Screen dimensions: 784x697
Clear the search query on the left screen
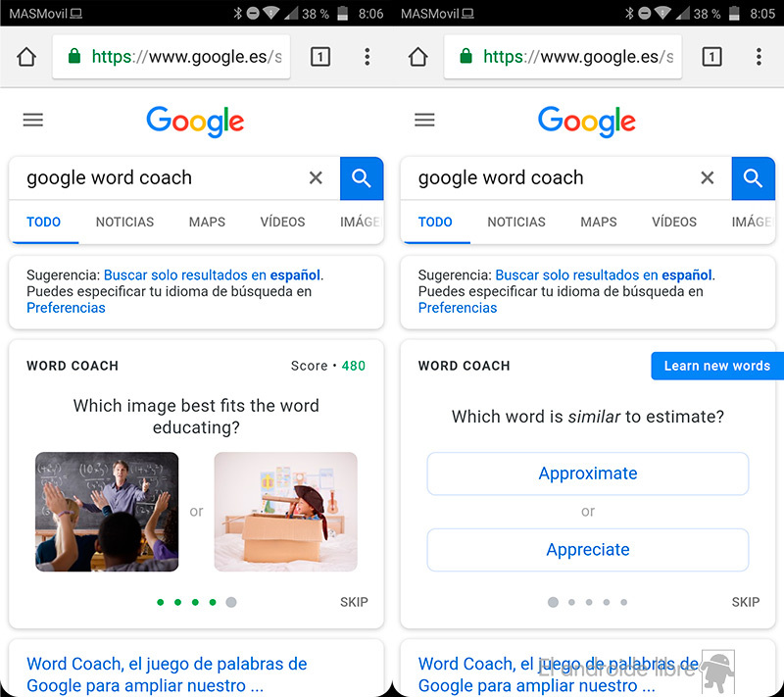point(316,177)
